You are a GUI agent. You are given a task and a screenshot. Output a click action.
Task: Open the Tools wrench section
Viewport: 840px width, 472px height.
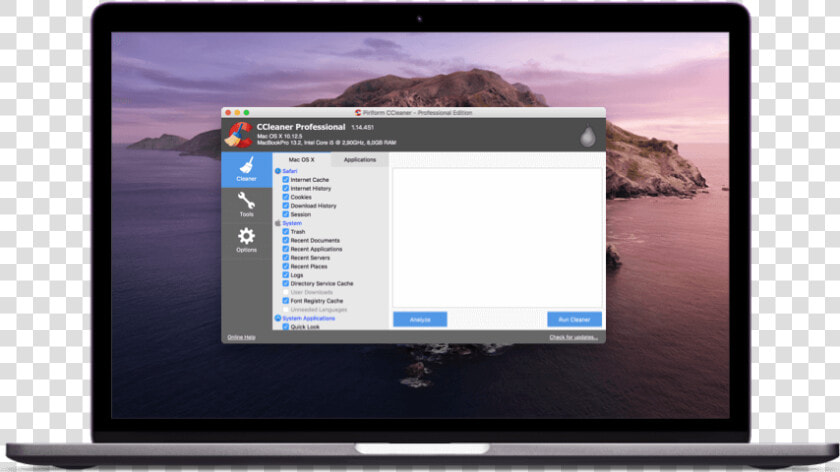pyautogui.click(x=246, y=205)
